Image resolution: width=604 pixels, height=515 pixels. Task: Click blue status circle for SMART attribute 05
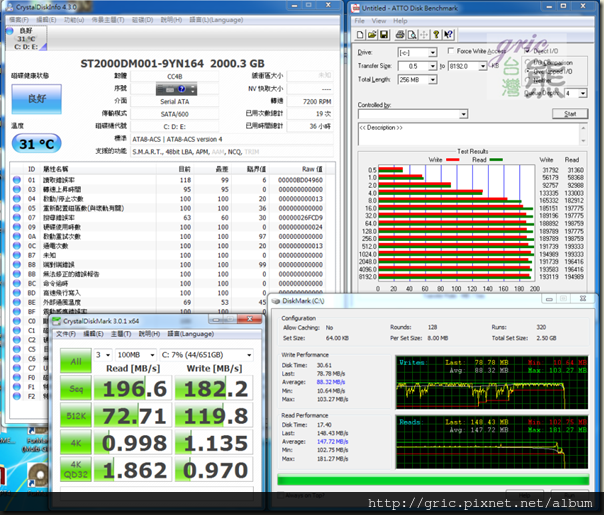17,208
